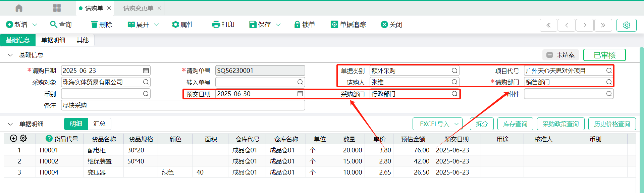This screenshot has height=193, width=644.
Task: Select the 其他 tab
Action: pos(83,40)
